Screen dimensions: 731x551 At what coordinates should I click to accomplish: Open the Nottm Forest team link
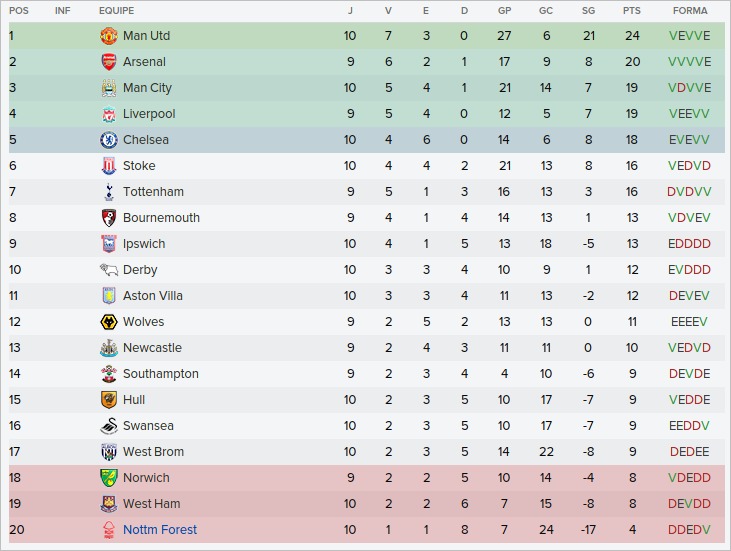coord(160,530)
